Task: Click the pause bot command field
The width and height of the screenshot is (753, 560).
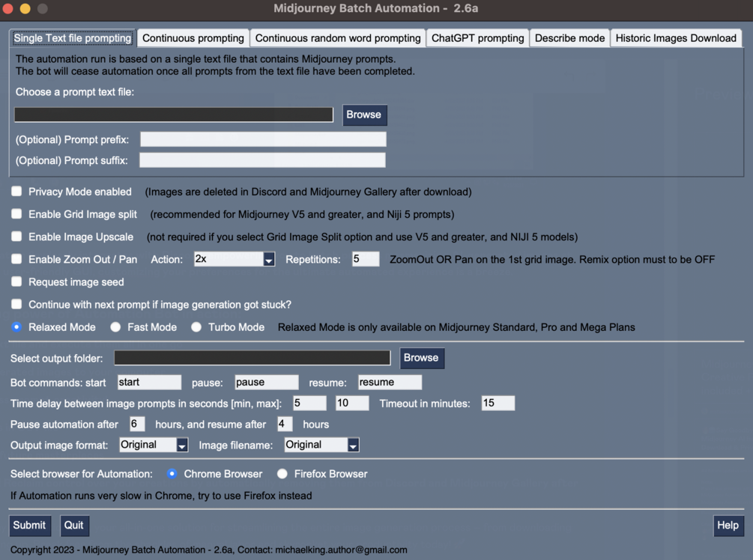Action: (267, 382)
